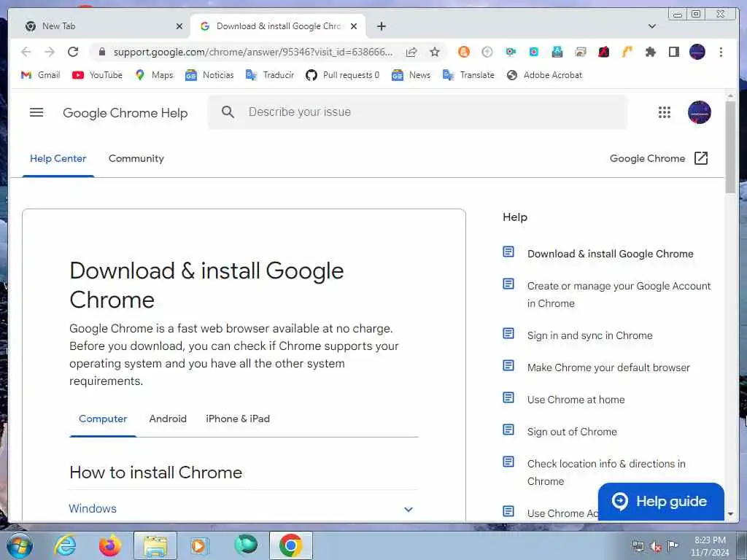Open Chrome three-dot menu

(x=721, y=52)
